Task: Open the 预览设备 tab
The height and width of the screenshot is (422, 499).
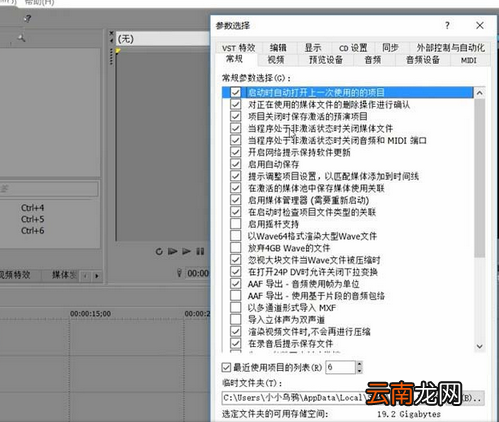Action: click(326, 60)
